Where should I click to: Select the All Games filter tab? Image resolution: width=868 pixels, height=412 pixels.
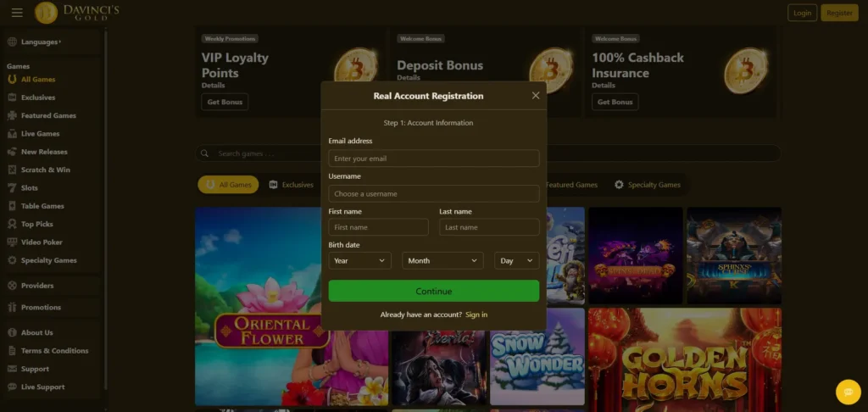[228, 185]
